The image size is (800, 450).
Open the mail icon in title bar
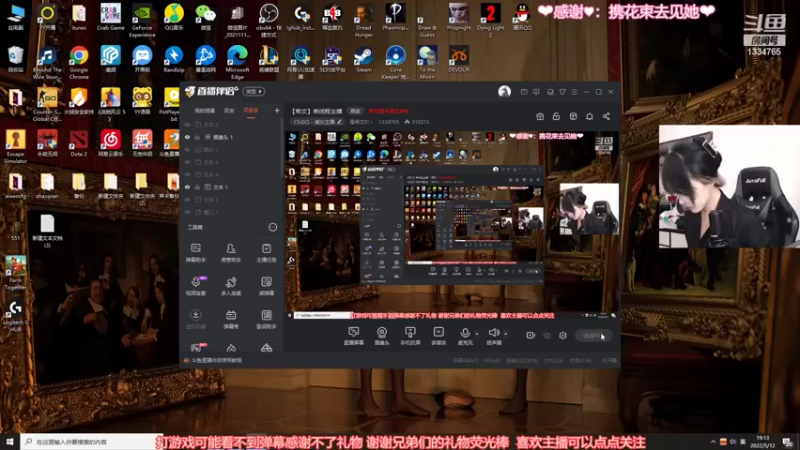pyautogui.click(x=524, y=92)
